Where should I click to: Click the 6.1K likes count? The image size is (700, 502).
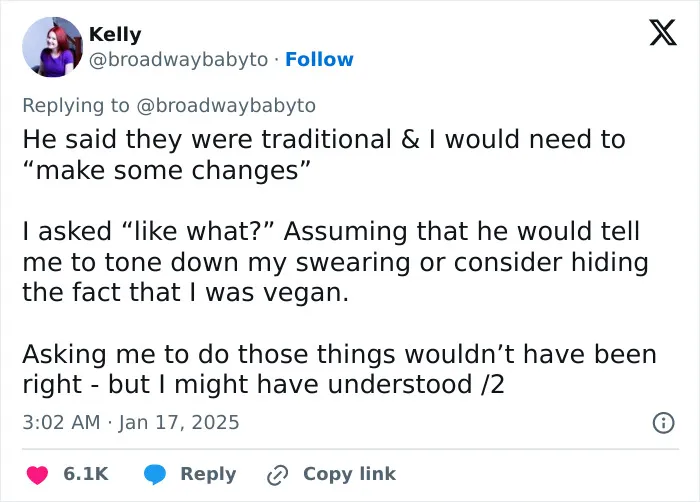click(86, 474)
